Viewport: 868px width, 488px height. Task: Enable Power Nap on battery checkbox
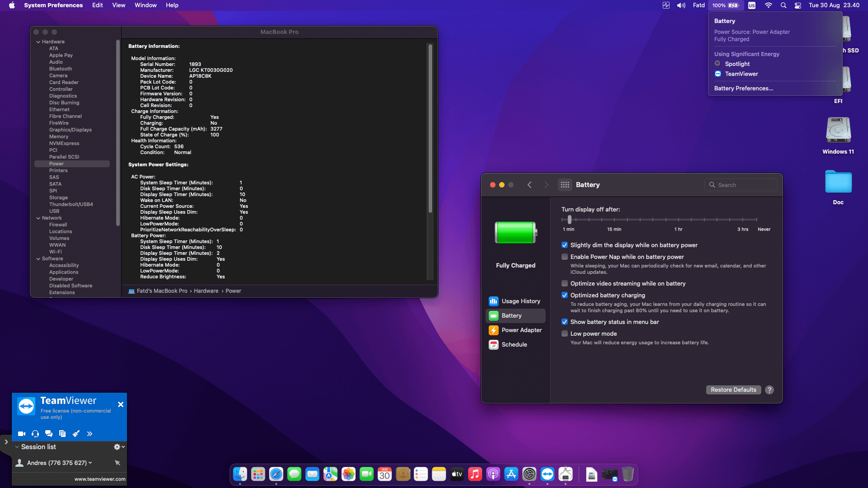(565, 257)
